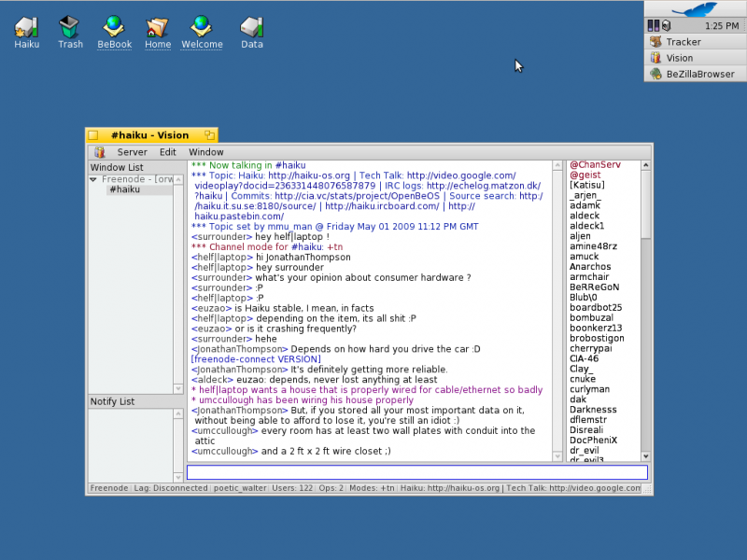Select BeRReGoN in the user list
This screenshot has height=560, width=747.
click(594, 287)
